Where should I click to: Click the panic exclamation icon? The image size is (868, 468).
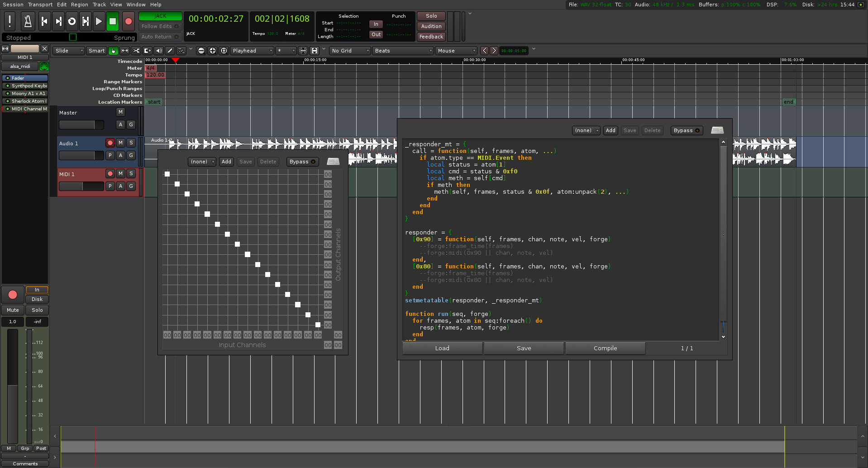pyautogui.click(x=10, y=21)
